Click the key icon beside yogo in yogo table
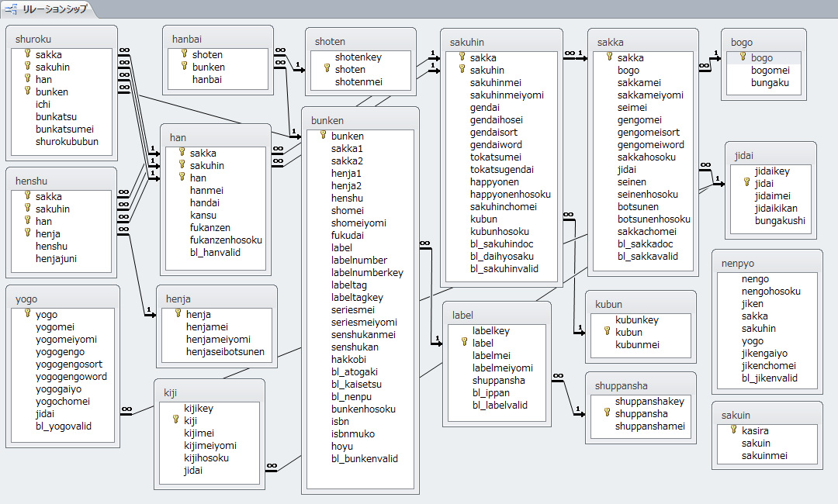This screenshot has width=838, height=504. 27,314
